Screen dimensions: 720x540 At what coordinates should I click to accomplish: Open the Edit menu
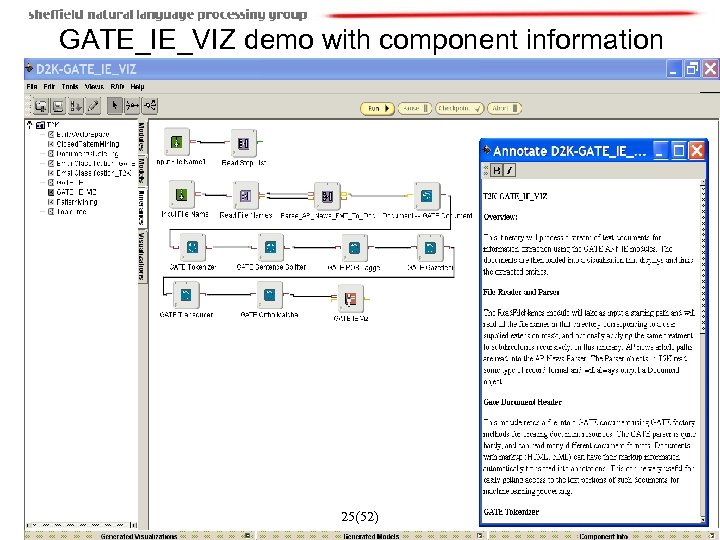click(x=49, y=86)
